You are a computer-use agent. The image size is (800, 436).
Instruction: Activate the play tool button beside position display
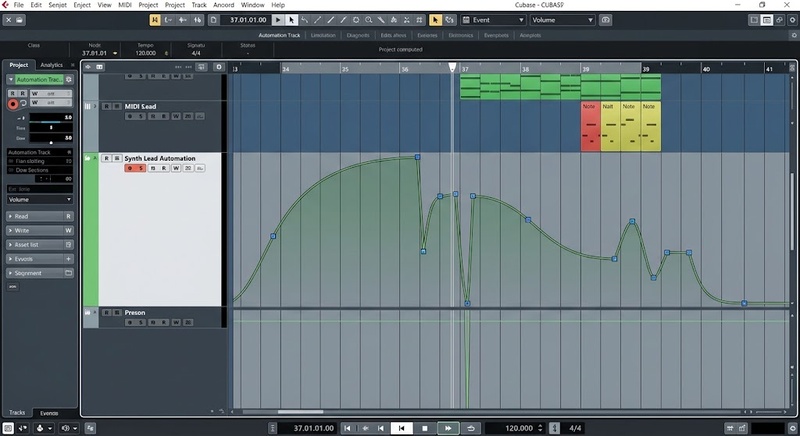(x=278, y=20)
